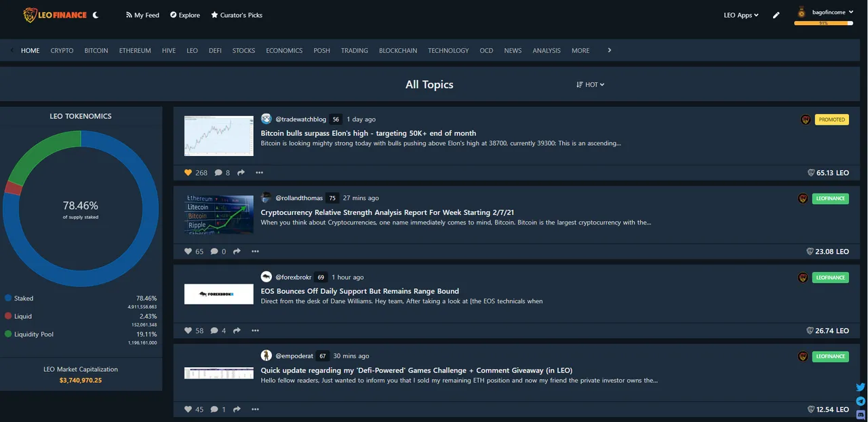Open the @tradewatchblog profile

point(300,119)
